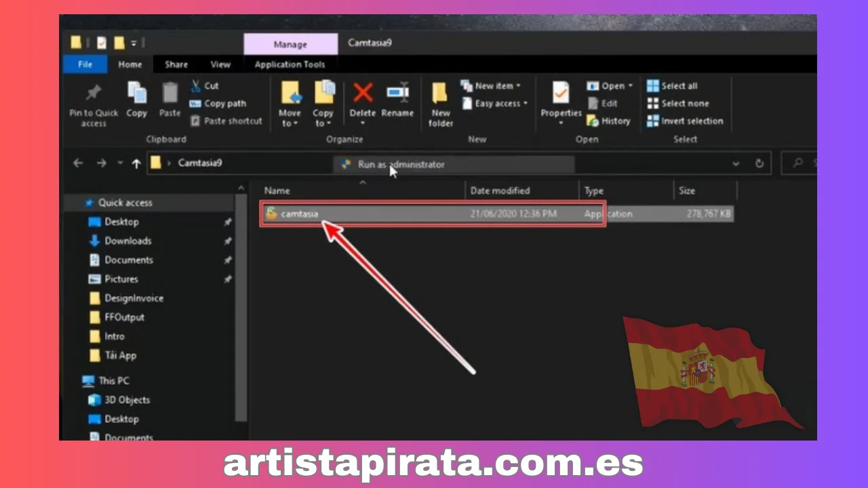Click the Rename icon
Image resolution: width=868 pixels, height=488 pixels.
(x=397, y=93)
